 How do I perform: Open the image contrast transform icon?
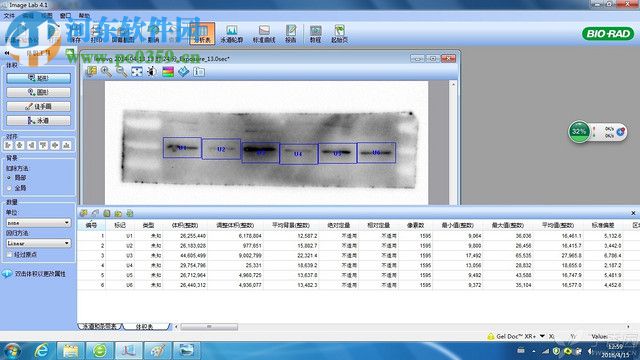(x=152, y=71)
